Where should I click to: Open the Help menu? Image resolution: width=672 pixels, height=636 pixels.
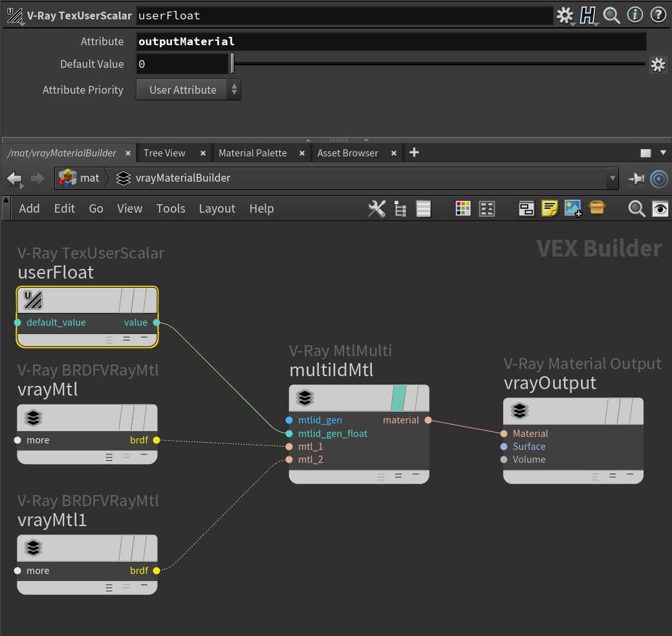pyautogui.click(x=261, y=209)
